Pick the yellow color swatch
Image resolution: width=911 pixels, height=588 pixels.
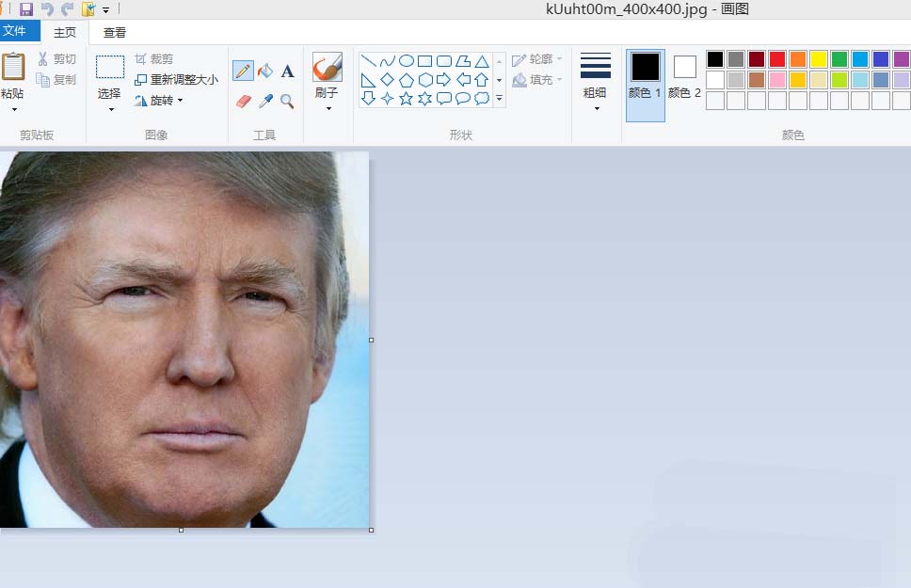819,59
